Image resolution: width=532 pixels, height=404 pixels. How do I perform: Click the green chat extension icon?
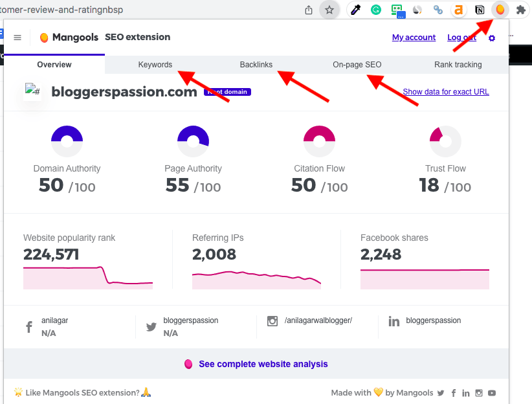click(x=397, y=10)
